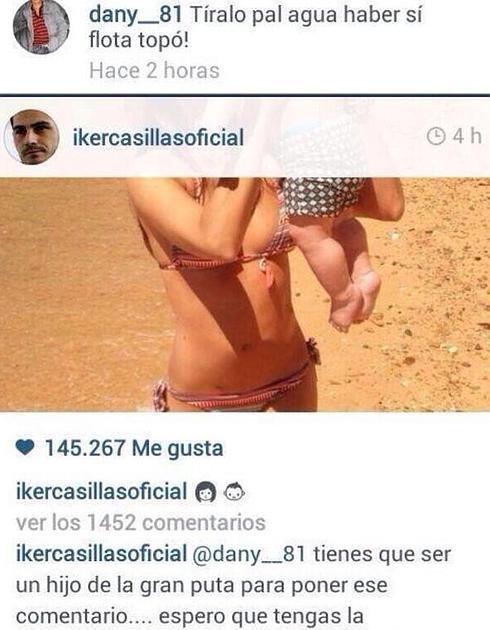Expand 'ver los 1452 comentarios'

[x=141, y=523]
